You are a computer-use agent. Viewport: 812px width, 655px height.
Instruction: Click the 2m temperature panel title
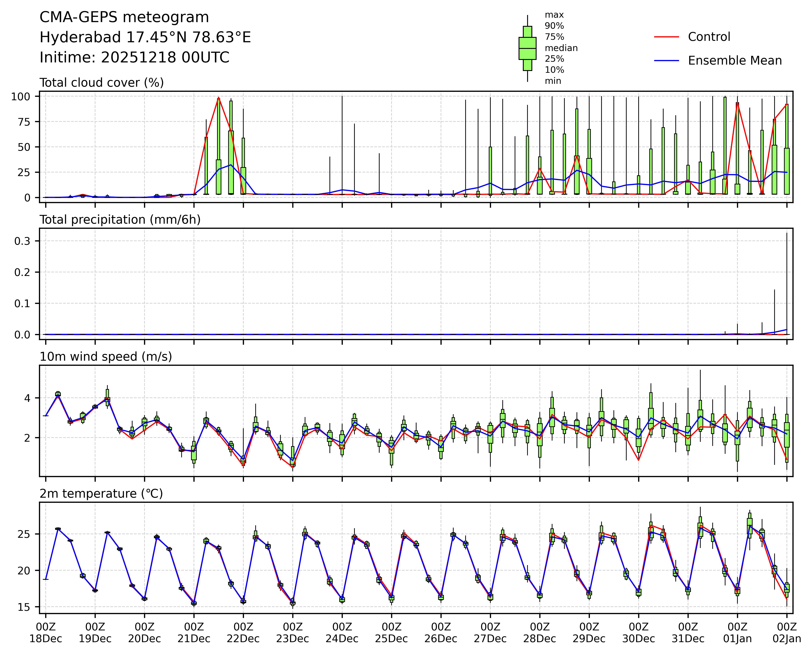[101, 494]
